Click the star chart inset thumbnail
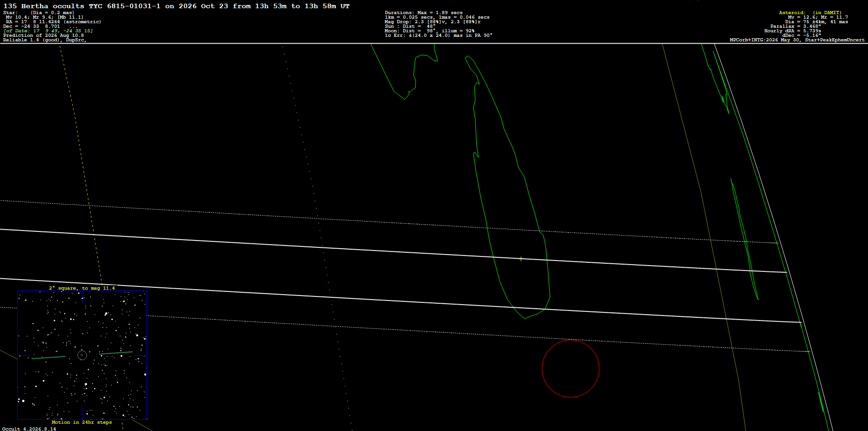 point(82,355)
